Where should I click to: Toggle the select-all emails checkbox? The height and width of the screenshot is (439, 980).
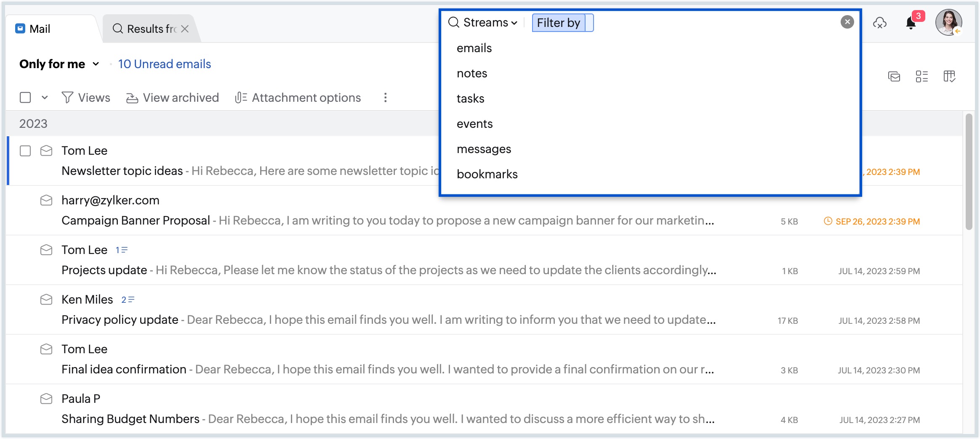click(x=25, y=98)
